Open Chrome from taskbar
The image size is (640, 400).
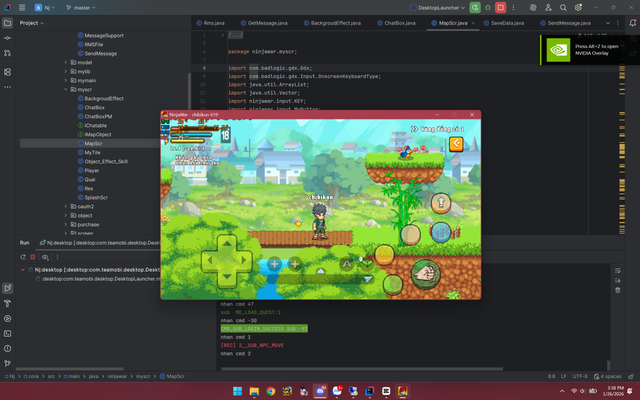pyautogui.click(x=270, y=391)
